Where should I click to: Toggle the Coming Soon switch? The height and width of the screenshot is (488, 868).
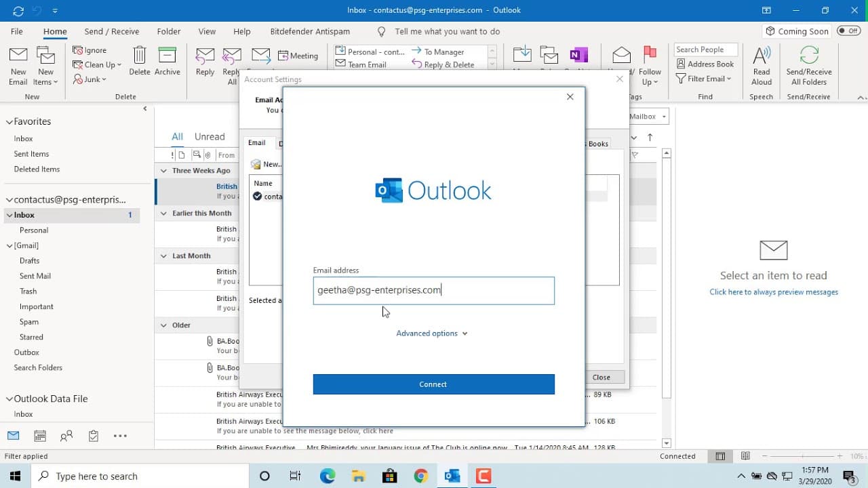(x=848, y=30)
